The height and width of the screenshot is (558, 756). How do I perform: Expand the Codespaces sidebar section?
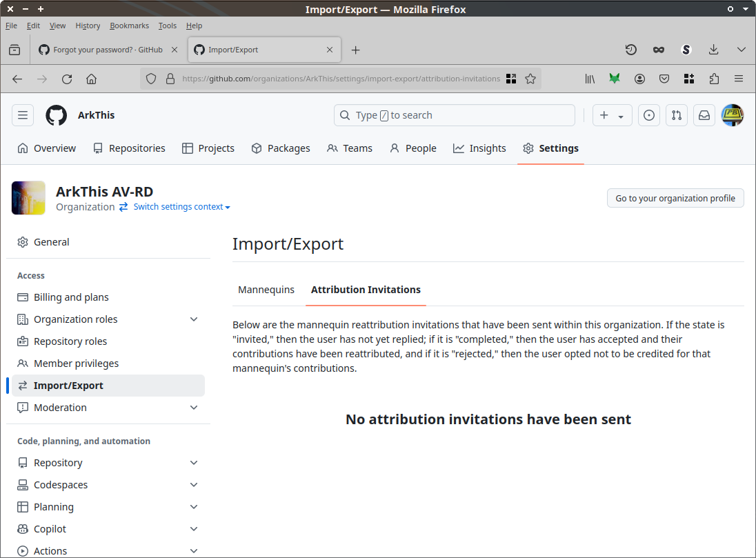pos(194,485)
